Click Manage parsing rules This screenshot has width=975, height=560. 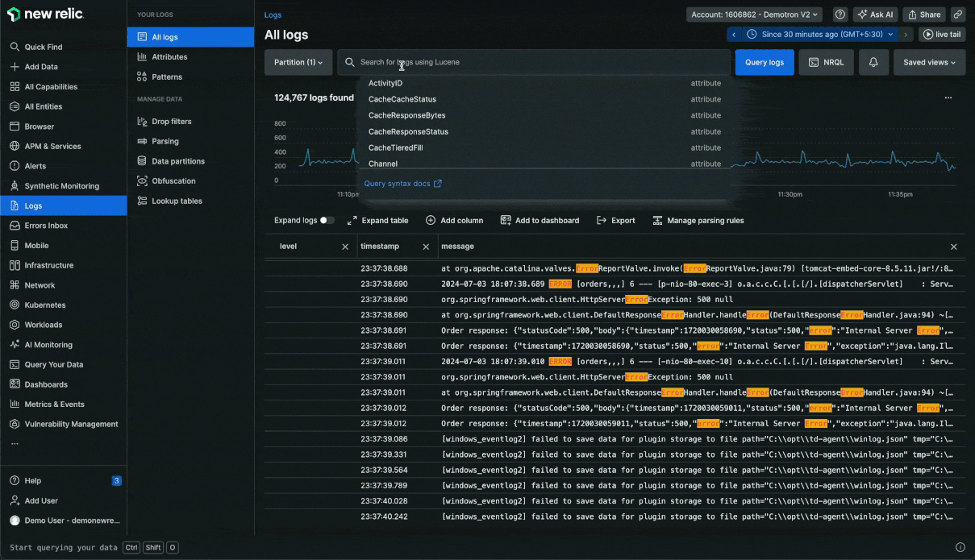698,220
